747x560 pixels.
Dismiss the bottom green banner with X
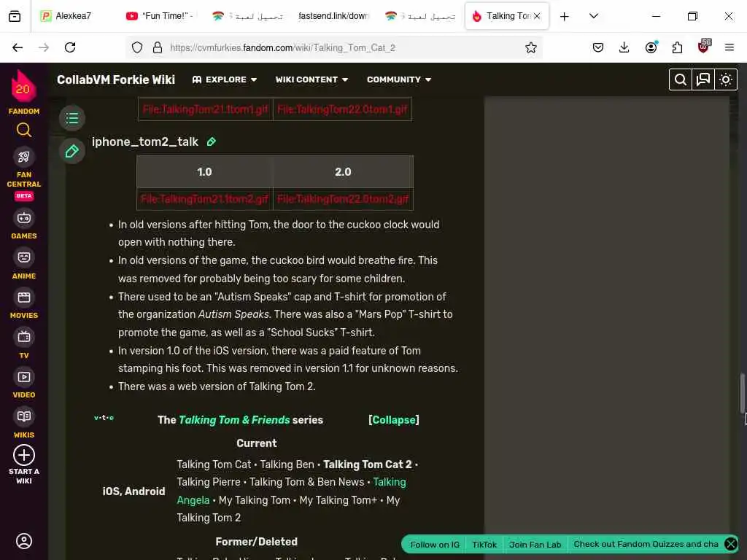tap(731, 544)
